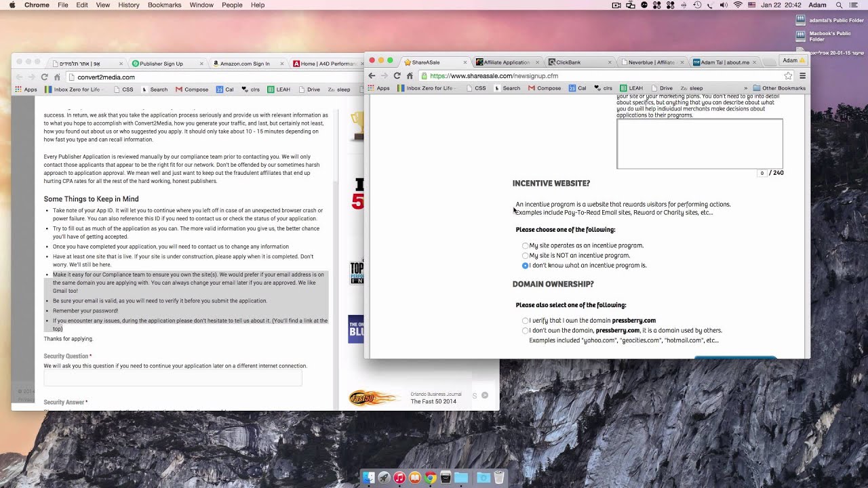Open Other Bookmarks folder

tap(779, 88)
